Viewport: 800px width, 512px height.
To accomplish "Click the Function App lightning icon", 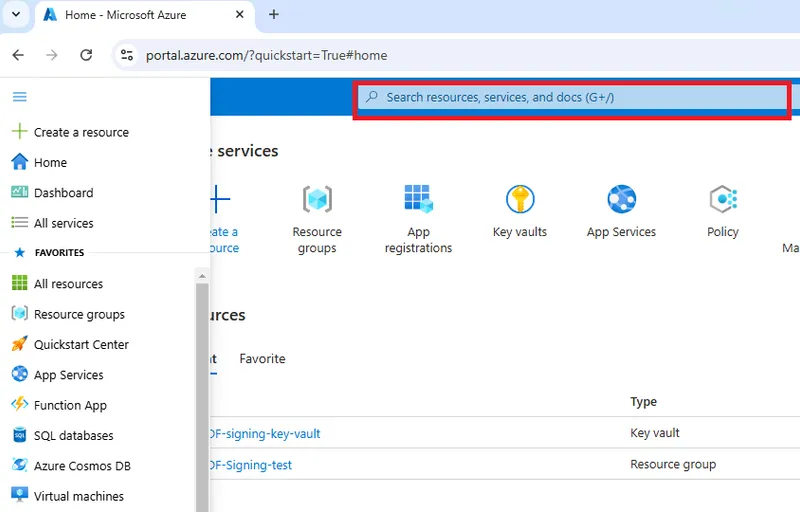I will [19, 404].
